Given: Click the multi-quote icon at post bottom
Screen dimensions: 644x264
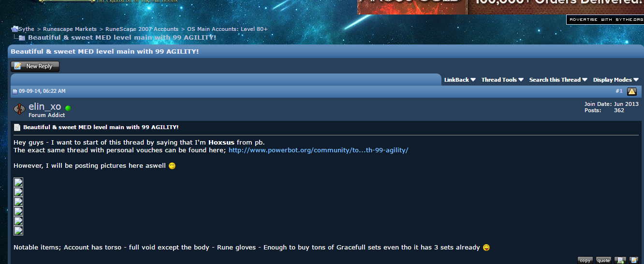Looking at the screenshot, I should pyautogui.click(x=620, y=260).
